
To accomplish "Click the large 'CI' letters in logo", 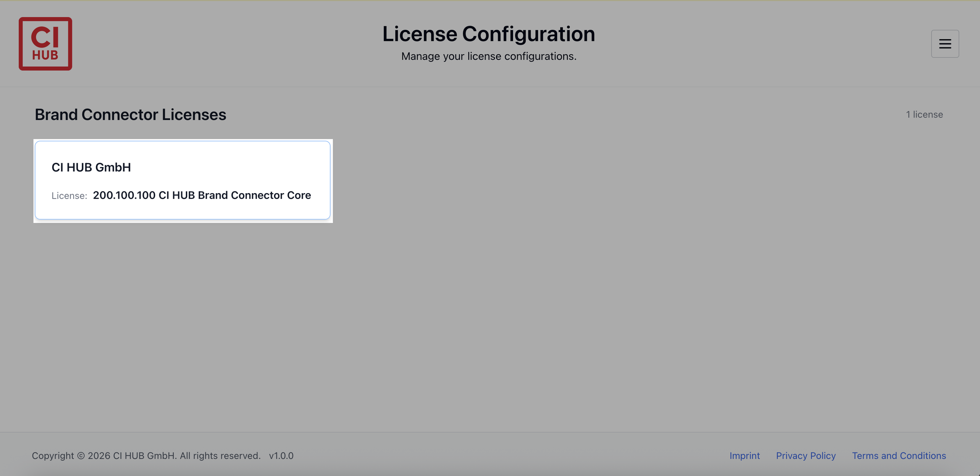I will coord(45,37).
